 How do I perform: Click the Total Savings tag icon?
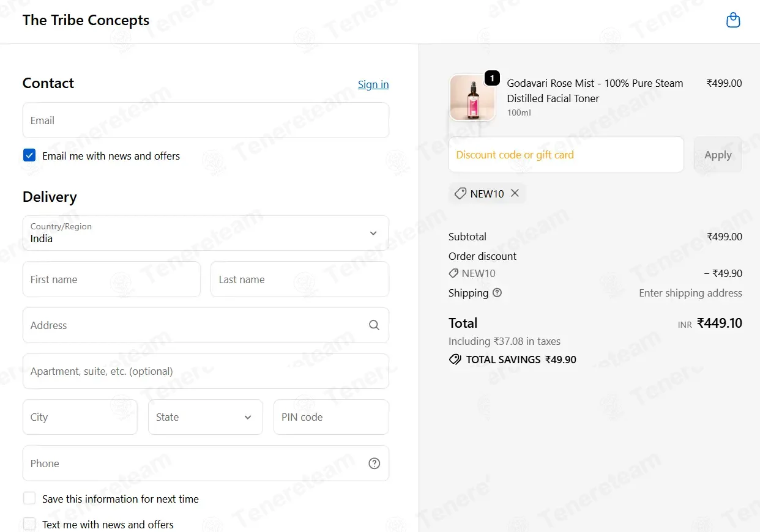(x=455, y=360)
